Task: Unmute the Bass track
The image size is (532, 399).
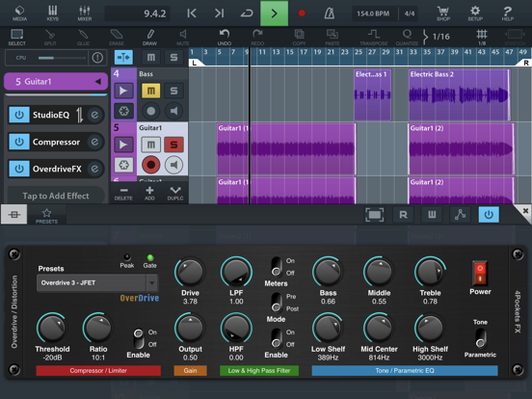Action: click(151, 91)
